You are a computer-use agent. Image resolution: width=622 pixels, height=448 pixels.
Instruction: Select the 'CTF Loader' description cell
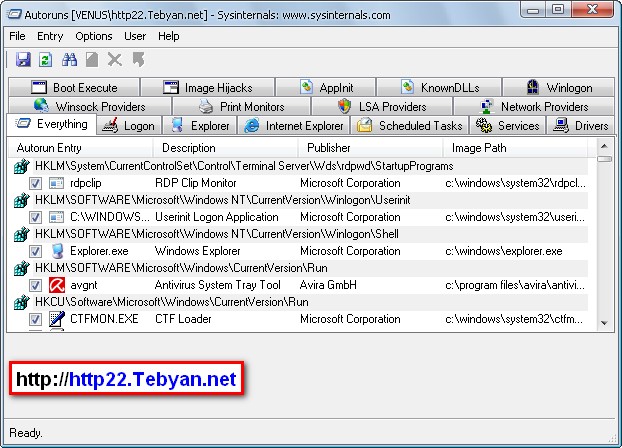[x=183, y=319]
